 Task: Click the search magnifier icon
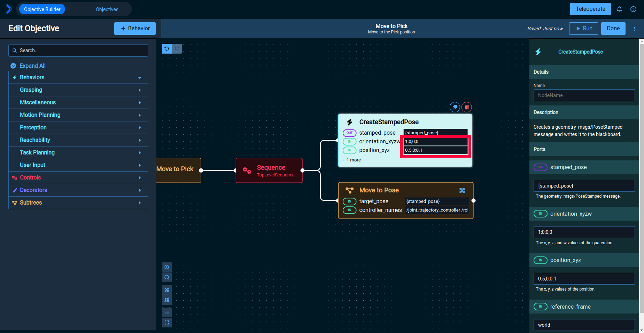15,50
